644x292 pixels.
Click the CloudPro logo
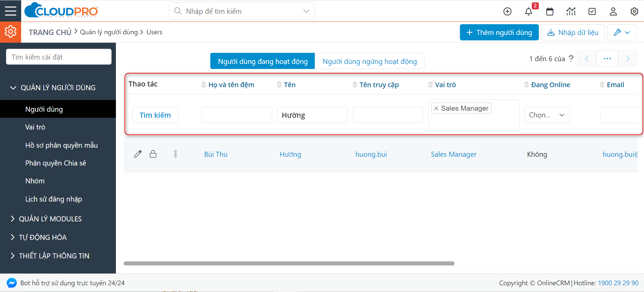coord(61,10)
